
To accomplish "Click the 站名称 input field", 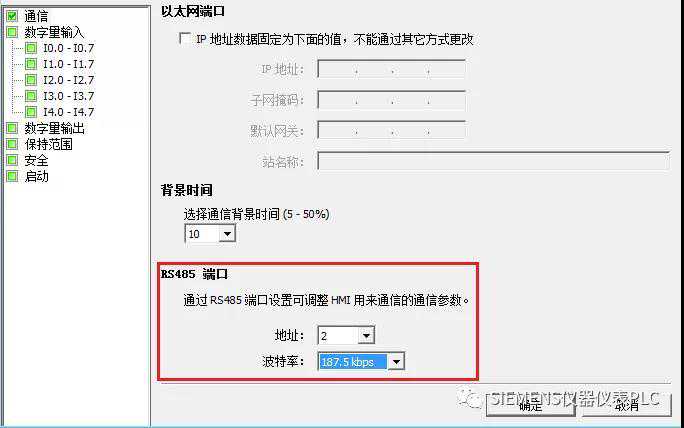I will coord(493,161).
